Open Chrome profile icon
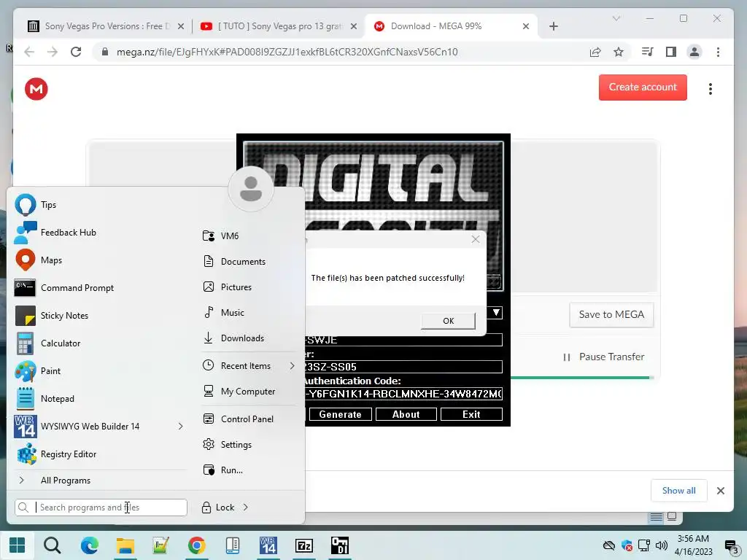Image resolution: width=747 pixels, height=560 pixels. click(694, 52)
